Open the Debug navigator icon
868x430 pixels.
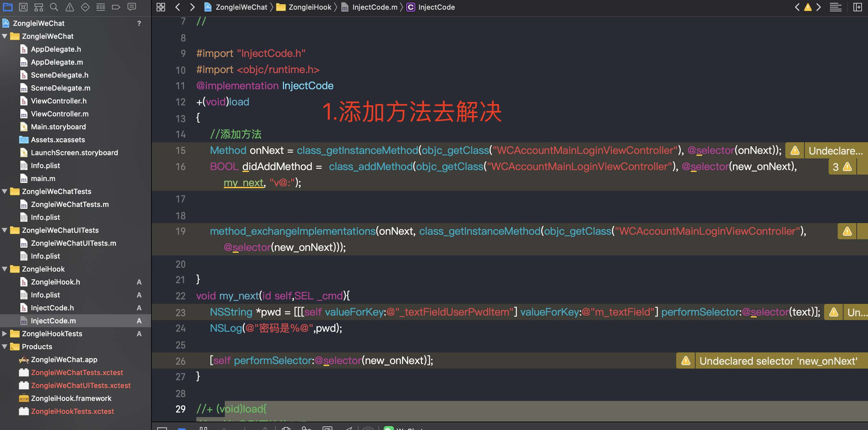tap(101, 7)
